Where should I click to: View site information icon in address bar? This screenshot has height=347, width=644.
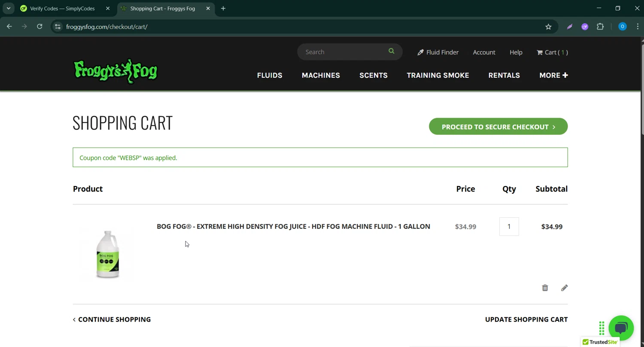[58, 27]
